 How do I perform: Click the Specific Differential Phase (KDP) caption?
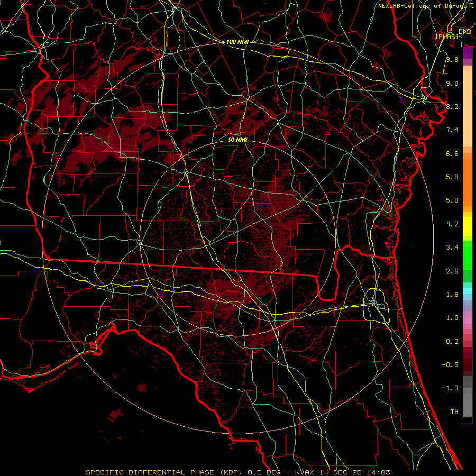164,472
